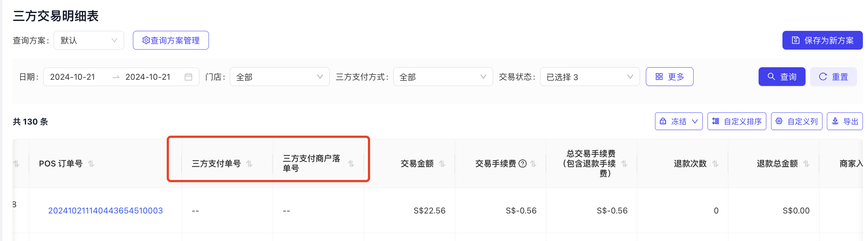This screenshot has height=241, width=868.
Task: Click start date field 2024-10-21
Action: [x=73, y=77]
